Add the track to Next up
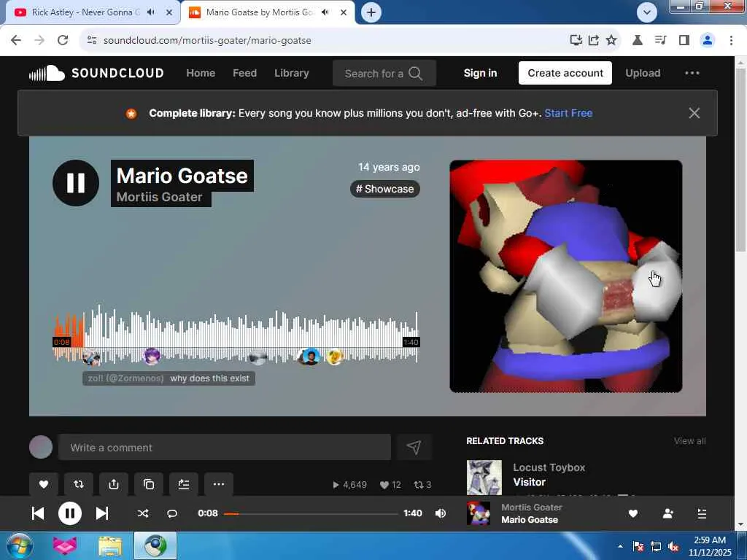This screenshot has height=560, width=747. tap(183, 484)
